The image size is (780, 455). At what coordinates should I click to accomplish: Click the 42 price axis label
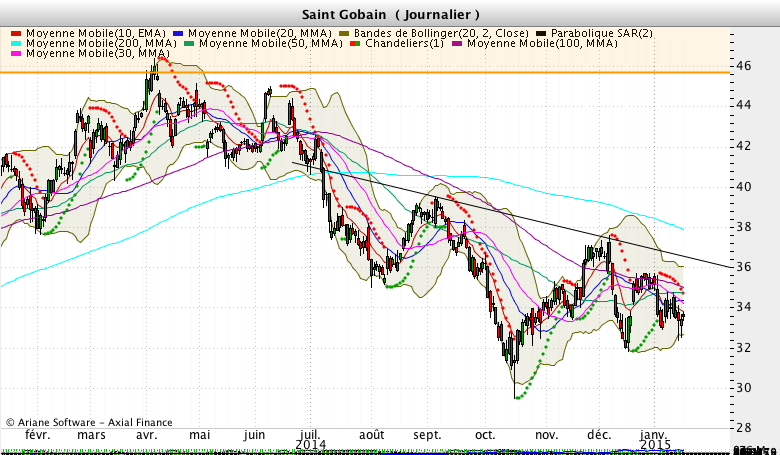[x=744, y=146]
